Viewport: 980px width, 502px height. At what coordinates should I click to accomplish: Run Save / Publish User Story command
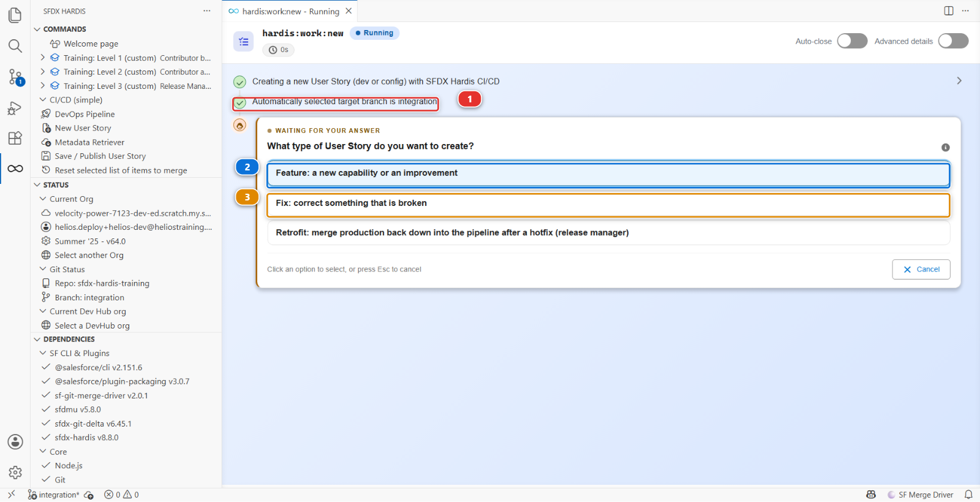[100, 156]
